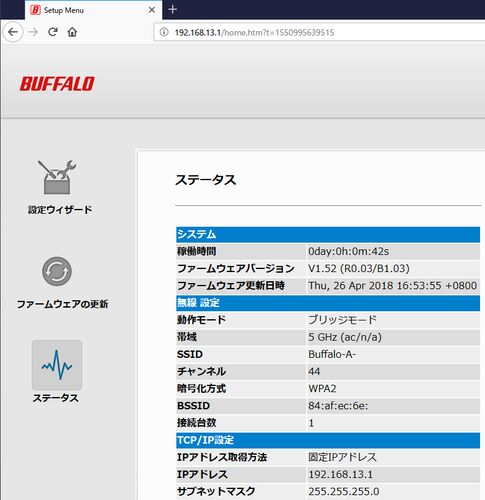Click the BSSID row label
Viewport: 485px width, 500px height.
(x=193, y=406)
